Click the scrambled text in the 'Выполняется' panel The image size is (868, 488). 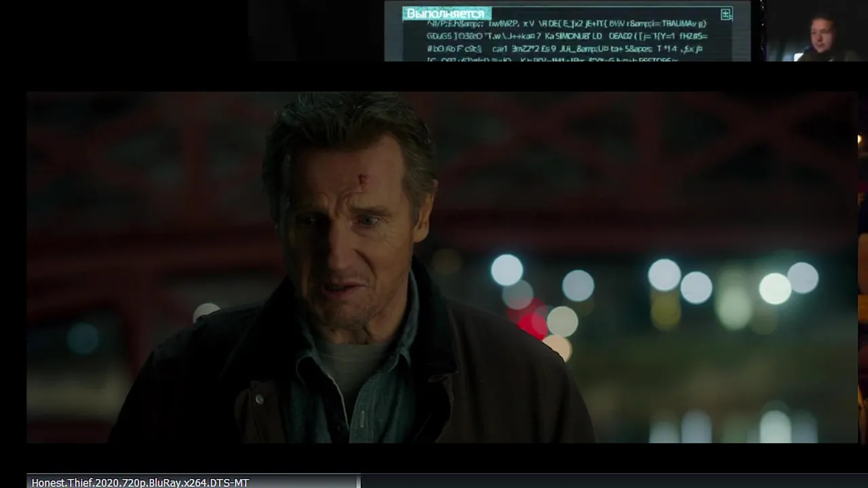pos(567,42)
